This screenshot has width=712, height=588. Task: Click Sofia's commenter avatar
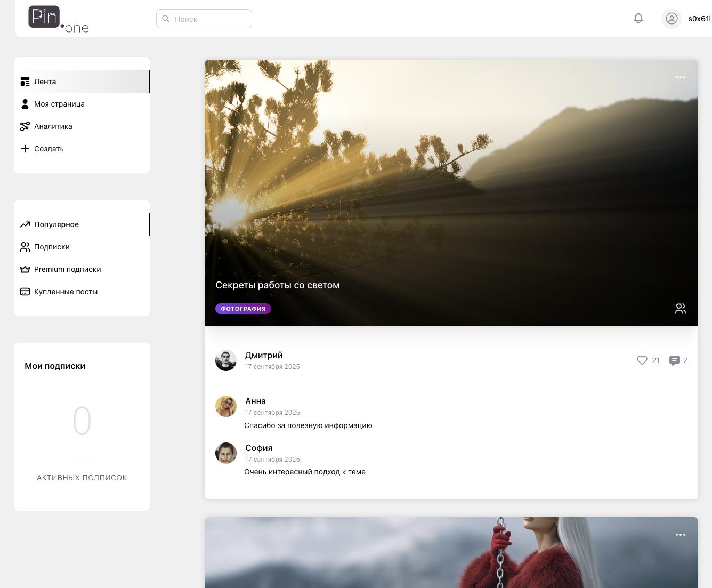tap(226, 453)
